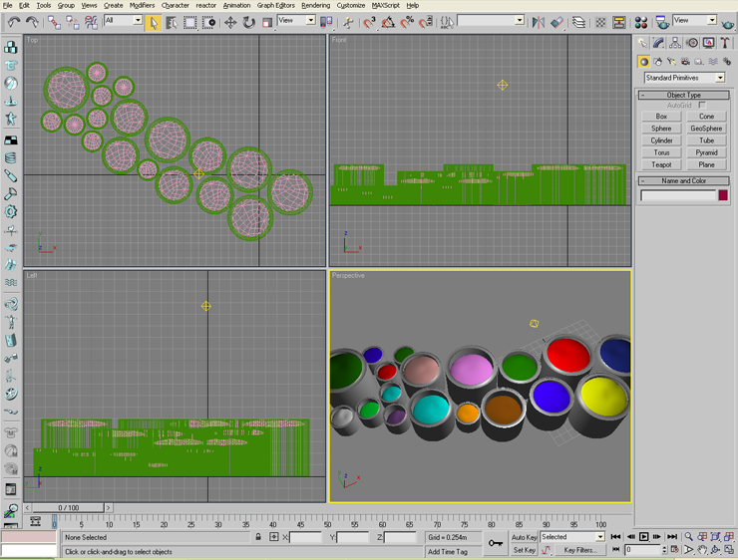Viewport: 738px width, 560px height.
Task: Click the object color swatch
Action: (x=723, y=195)
